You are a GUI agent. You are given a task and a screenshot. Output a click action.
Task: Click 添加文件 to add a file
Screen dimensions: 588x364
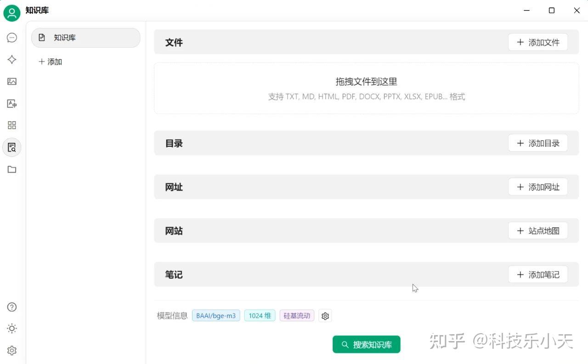coord(538,42)
